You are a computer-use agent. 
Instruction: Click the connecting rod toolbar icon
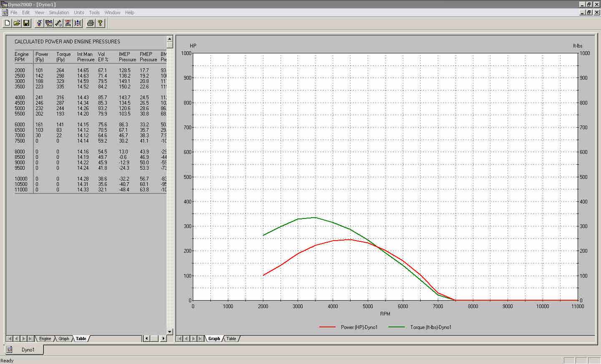(x=58, y=23)
